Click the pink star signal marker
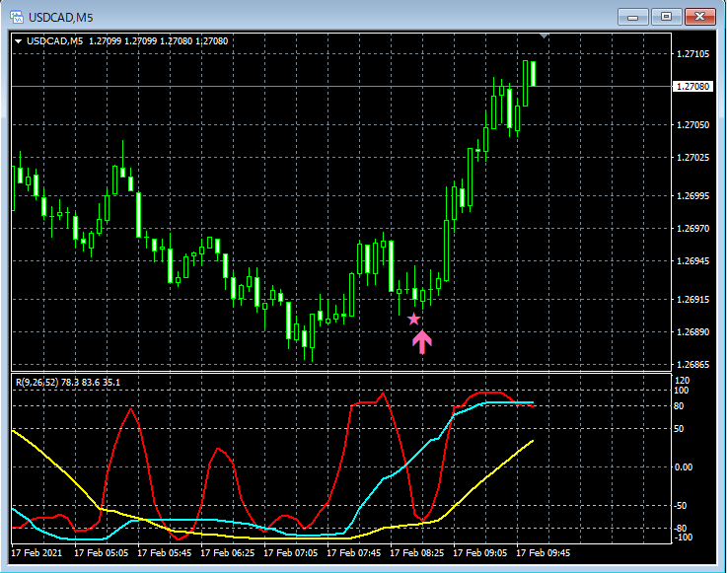 (413, 319)
